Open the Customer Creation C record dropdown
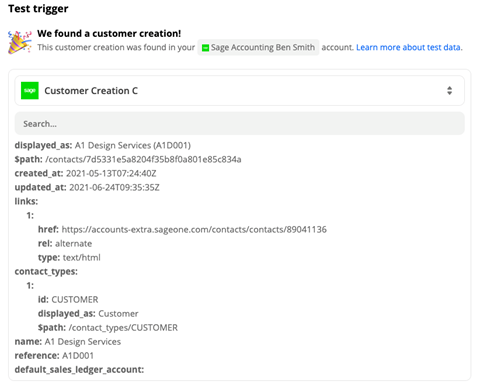Screen dimensions: 480x385 tap(239, 91)
